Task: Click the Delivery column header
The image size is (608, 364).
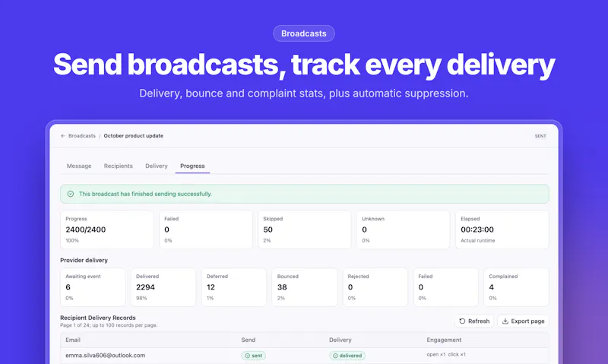Action: [x=340, y=340]
